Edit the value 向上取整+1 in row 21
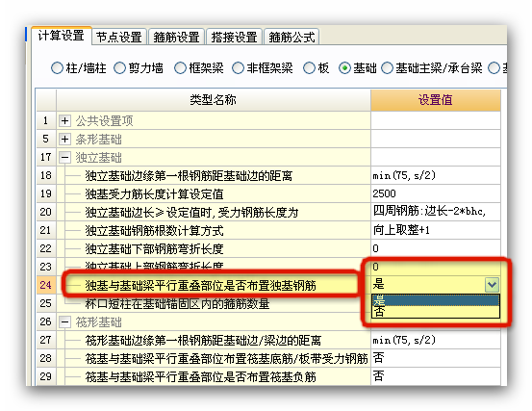 click(436, 230)
